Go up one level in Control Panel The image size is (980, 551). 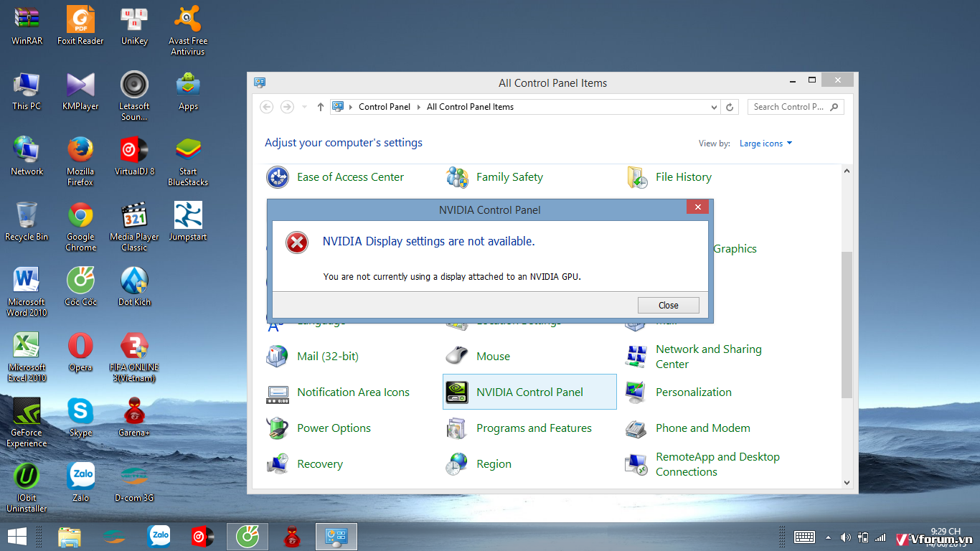click(x=320, y=107)
